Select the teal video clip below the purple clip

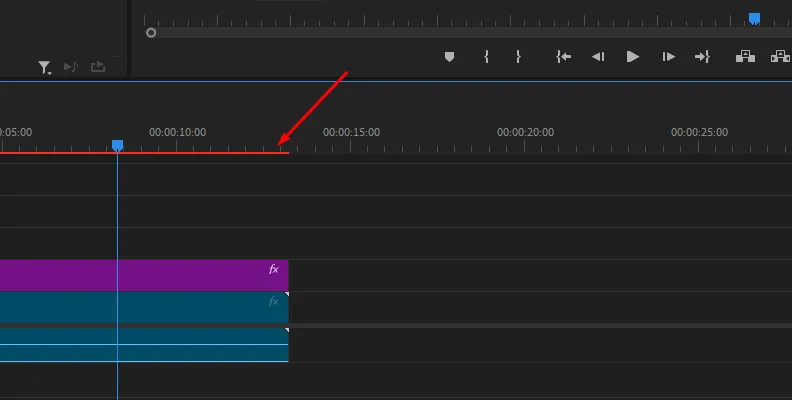click(x=144, y=307)
